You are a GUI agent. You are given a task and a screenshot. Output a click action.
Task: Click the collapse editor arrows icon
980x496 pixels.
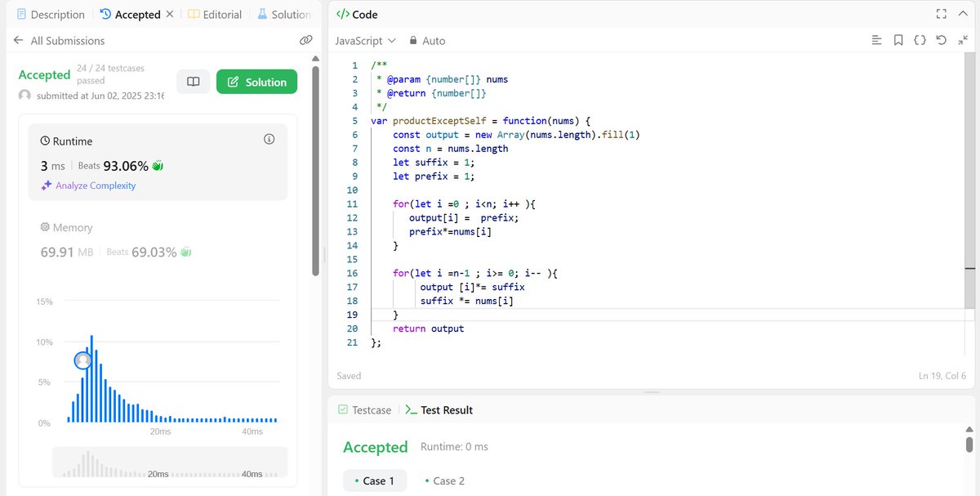point(962,40)
